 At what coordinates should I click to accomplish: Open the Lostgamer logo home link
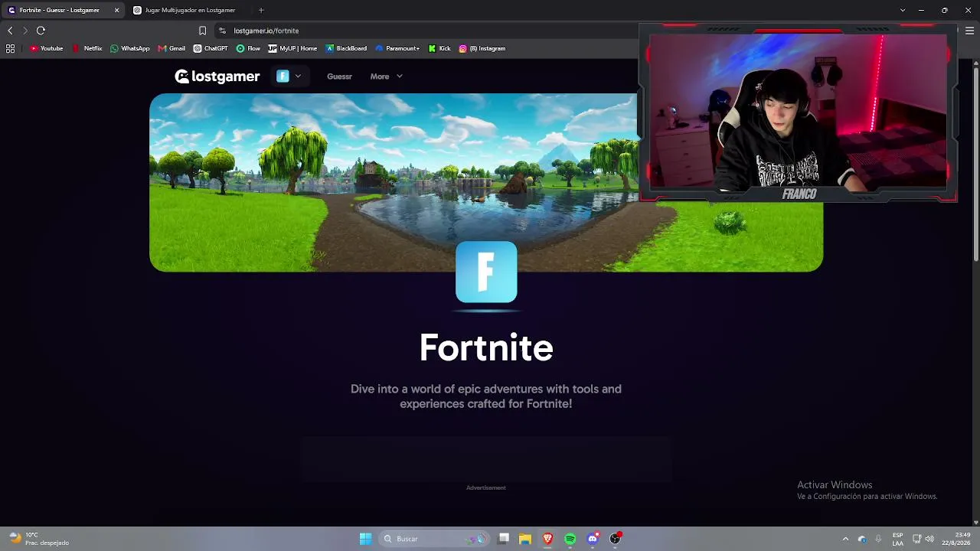click(x=217, y=77)
